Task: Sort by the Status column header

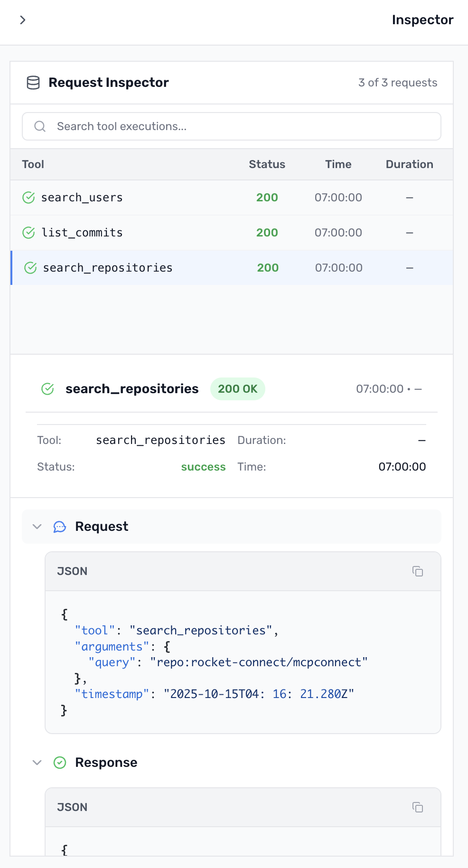Action: [267, 164]
